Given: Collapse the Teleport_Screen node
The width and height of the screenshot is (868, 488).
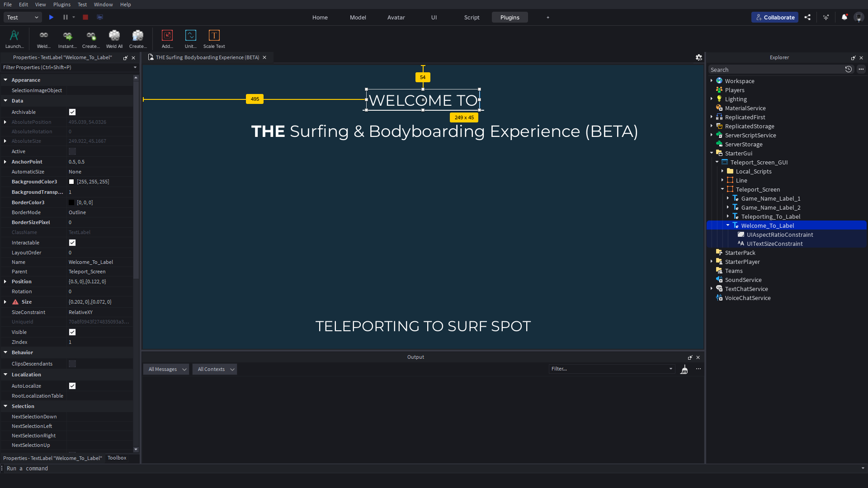Looking at the screenshot, I should tap(722, 189).
